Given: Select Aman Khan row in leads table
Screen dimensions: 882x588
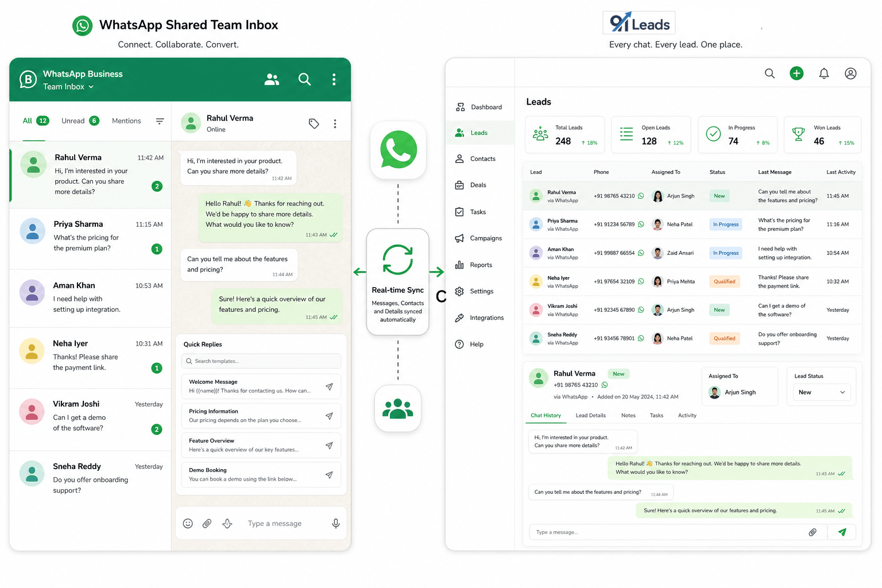Looking at the screenshot, I should click(693, 253).
